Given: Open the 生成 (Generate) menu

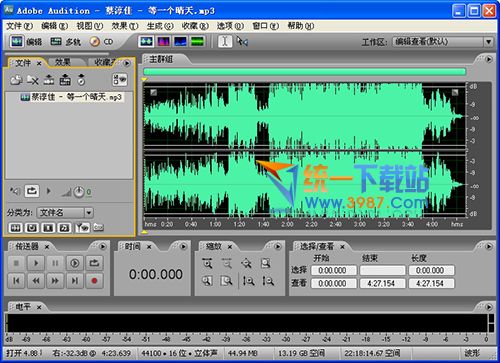Looking at the screenshot, I should coord(160,26).
